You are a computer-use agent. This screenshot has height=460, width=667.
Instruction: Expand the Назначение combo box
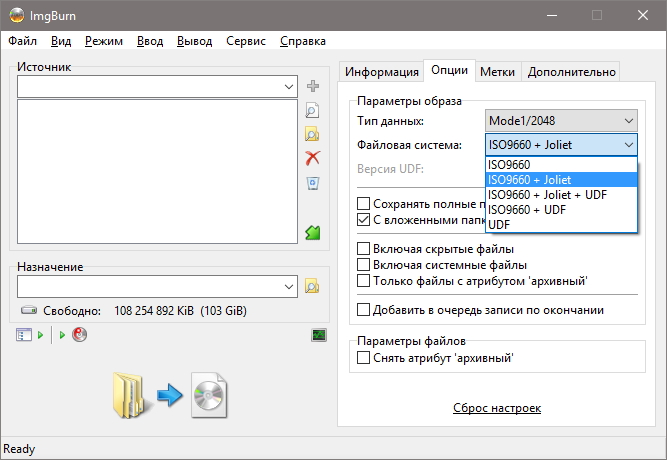point(289,286)
